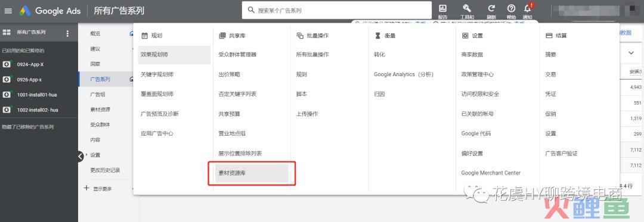Open the 素材资源 assets tab
644x222 pixels.
(x=100, y=110)
